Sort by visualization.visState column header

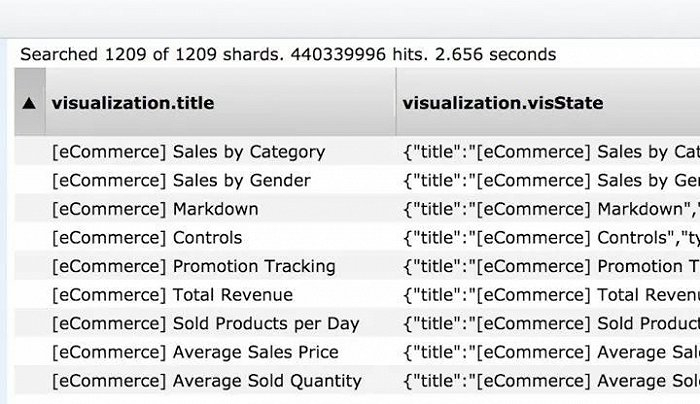[x=502, y=103]
